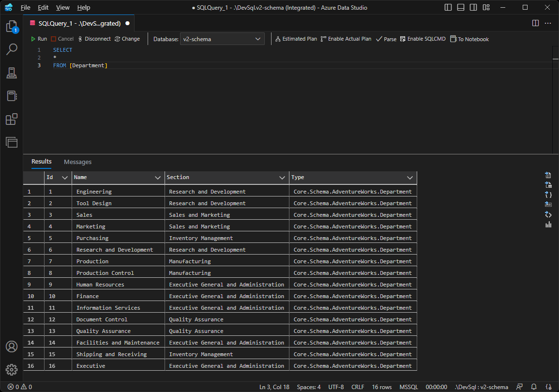The width and height of the screenshot is (559, 392).
Task: Open the View menu
Action: 63,7
